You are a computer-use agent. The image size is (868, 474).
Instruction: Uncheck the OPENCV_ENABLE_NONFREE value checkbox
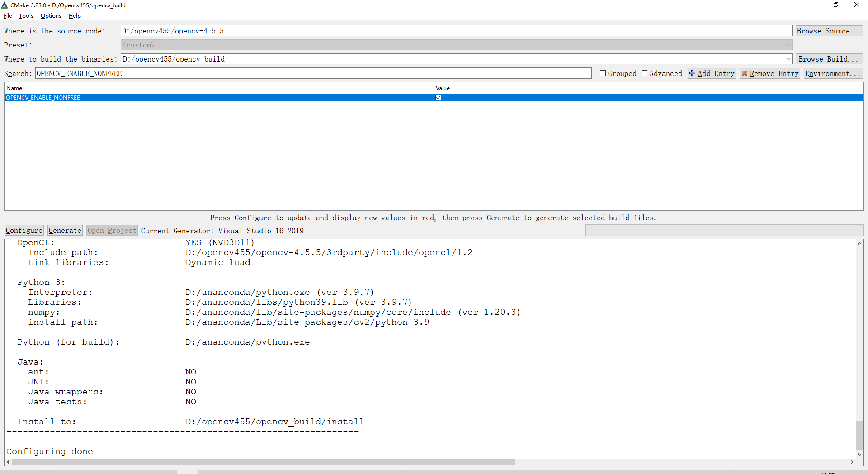click(438, 97)
